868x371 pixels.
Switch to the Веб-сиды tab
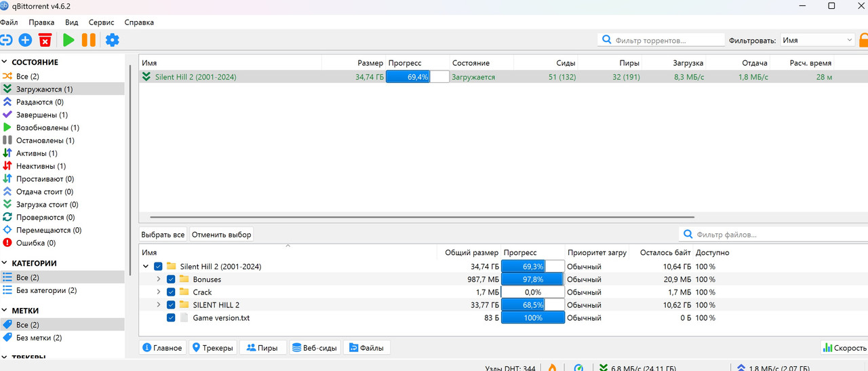point(314,348)
